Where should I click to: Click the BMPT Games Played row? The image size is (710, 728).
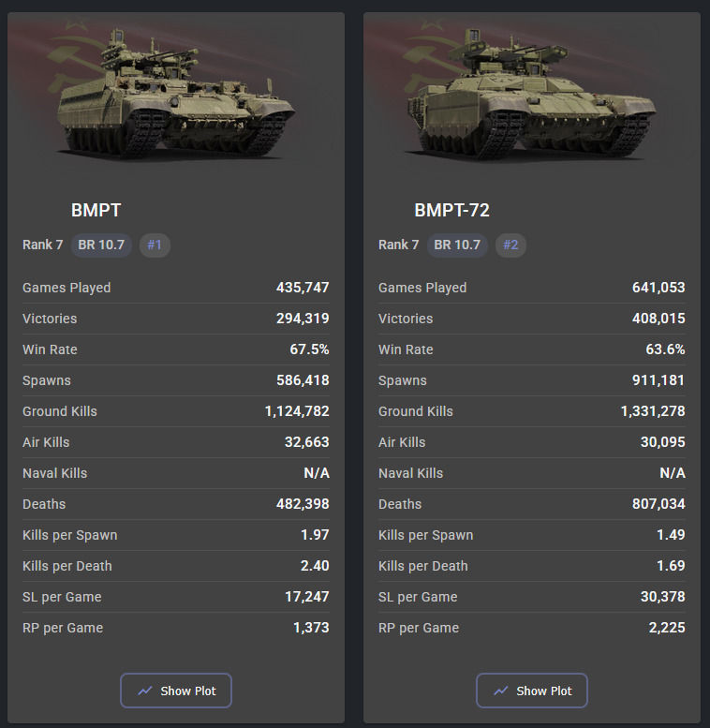[x=176, y=288]
